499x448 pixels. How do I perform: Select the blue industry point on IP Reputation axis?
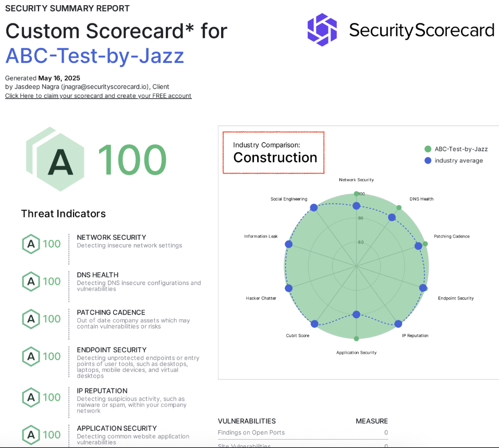(398, 323)
